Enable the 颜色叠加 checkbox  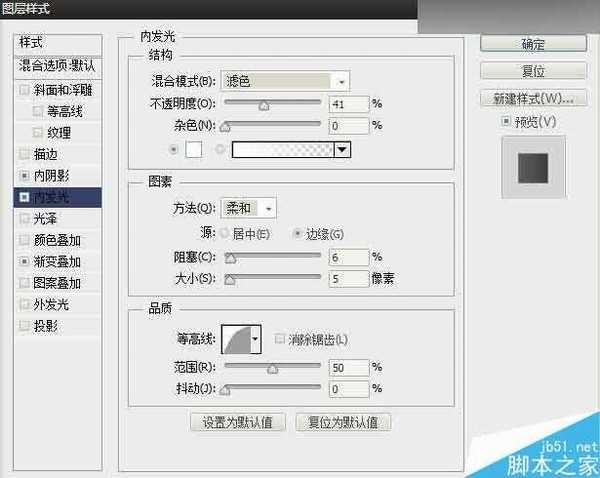(x=24, y=240)
